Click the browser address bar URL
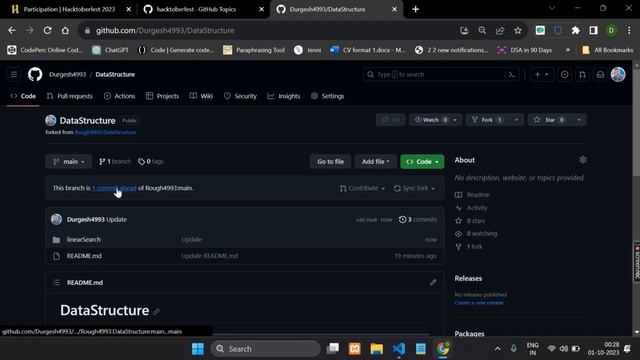 point(165,31)
